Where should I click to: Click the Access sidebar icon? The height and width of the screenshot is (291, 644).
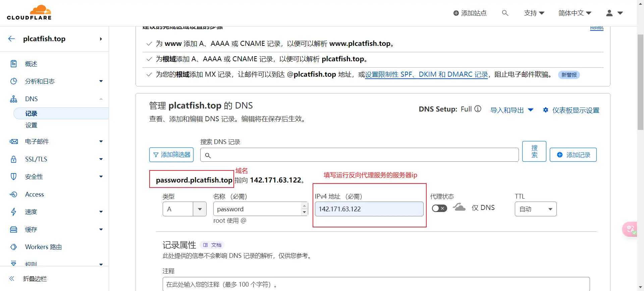point(13,194)
